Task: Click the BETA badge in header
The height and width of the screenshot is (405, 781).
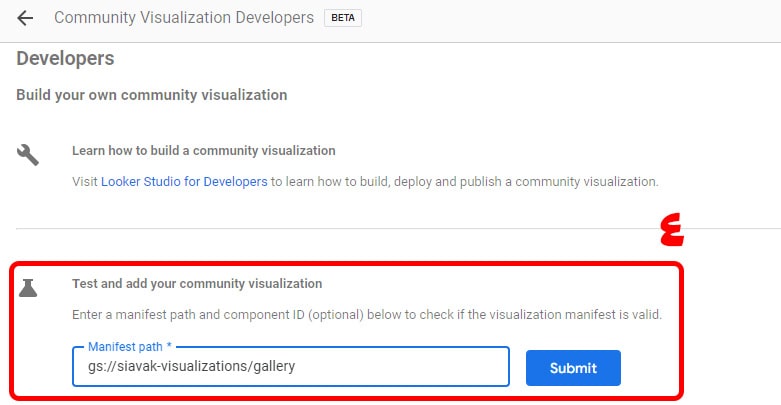Action: pyautogui.click(x=343, y=18)
